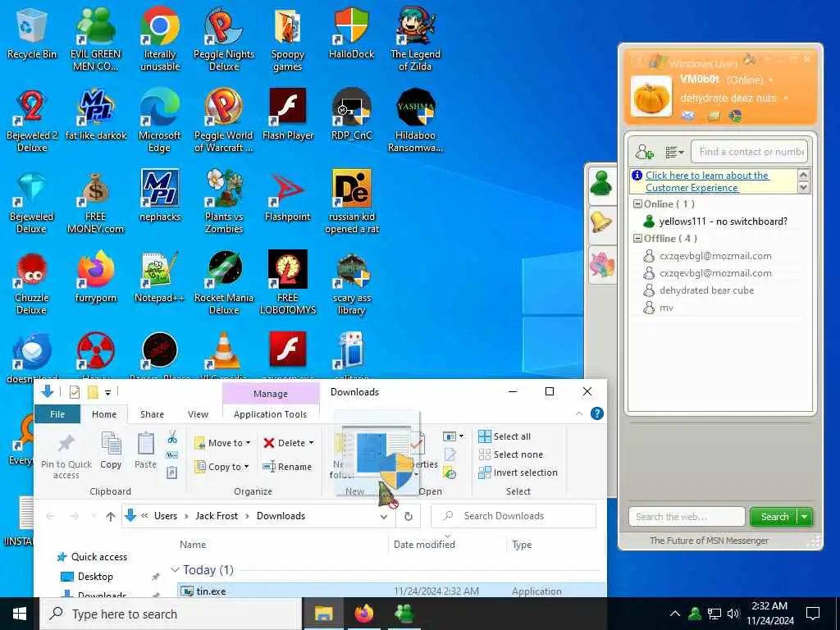Click 'The Future of MSN Messenger' text
840x630 pixels.
(709, 541)
